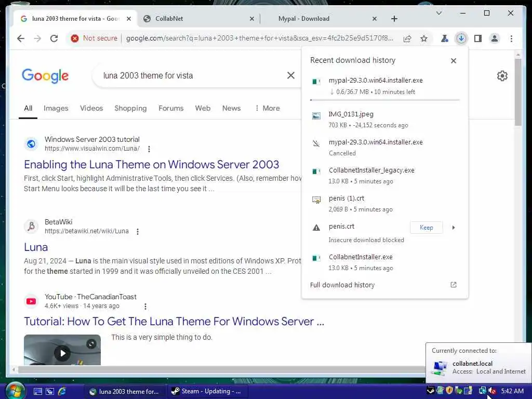Select the Images search tab
This screenshot has width=532, height=399.
pos(56,108)
